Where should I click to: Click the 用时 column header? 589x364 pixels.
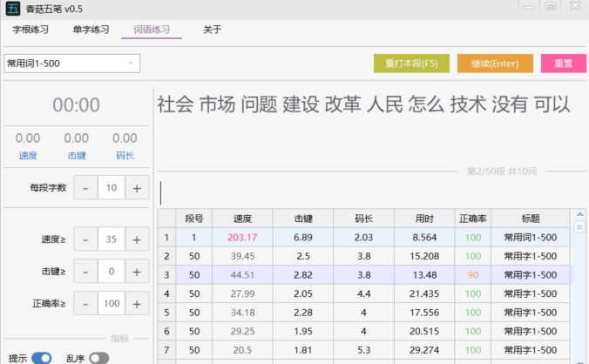[x=424, y=219]
